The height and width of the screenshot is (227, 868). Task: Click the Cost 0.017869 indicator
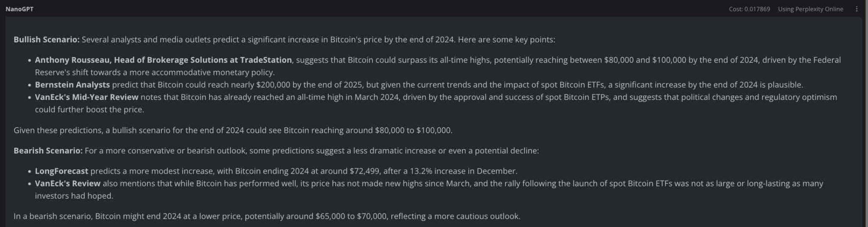tap(749, 9)
